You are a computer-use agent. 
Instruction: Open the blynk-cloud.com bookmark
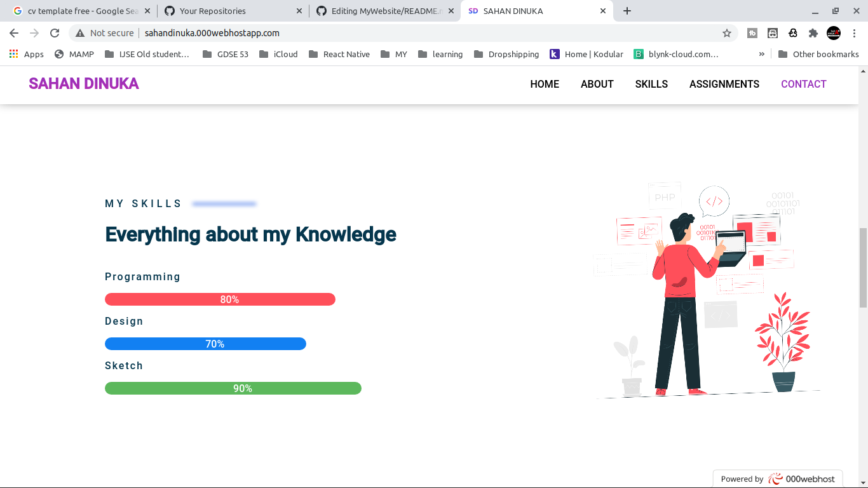(676, 54)
